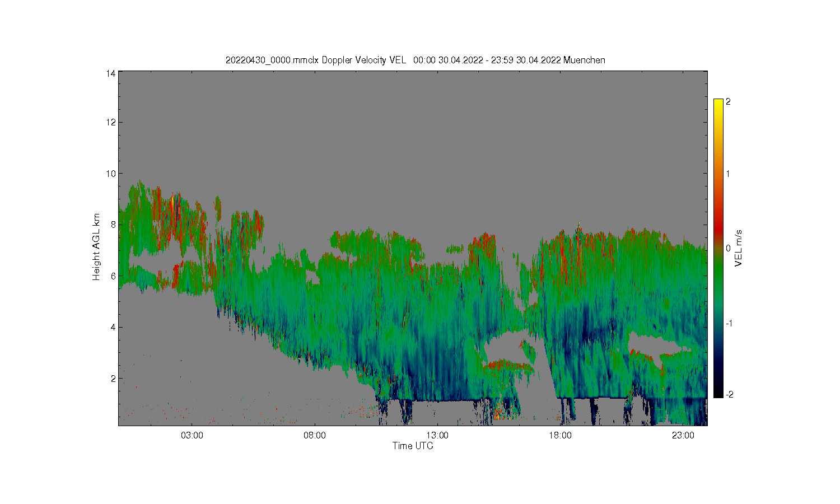Click the '18:00' time tick label

[x=560, y=436]
